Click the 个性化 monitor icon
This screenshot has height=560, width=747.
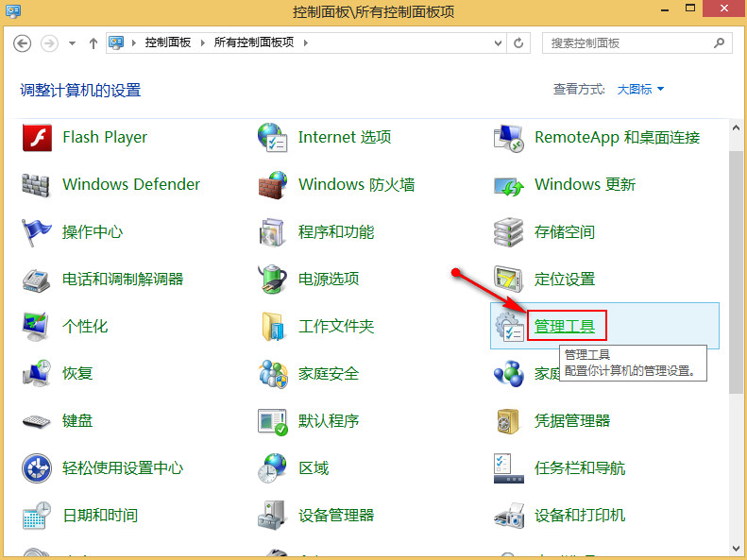click(x=36, y=327)
